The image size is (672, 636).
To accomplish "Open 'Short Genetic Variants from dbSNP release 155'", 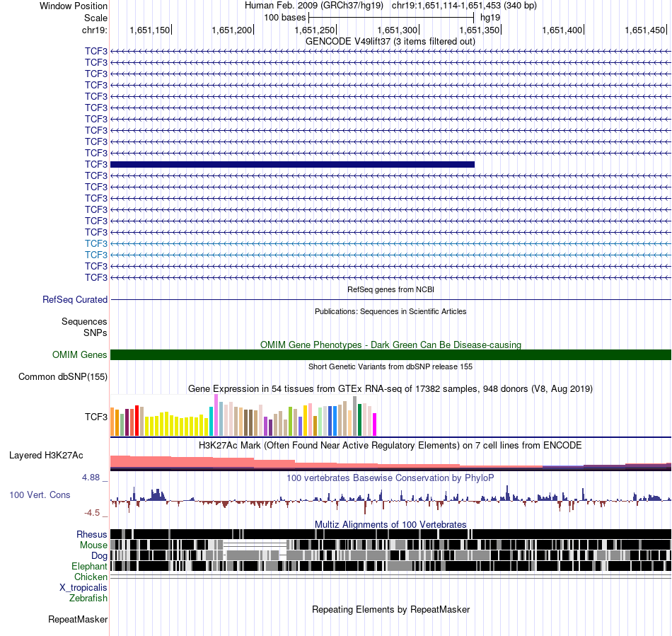I will tap(390, 367).
